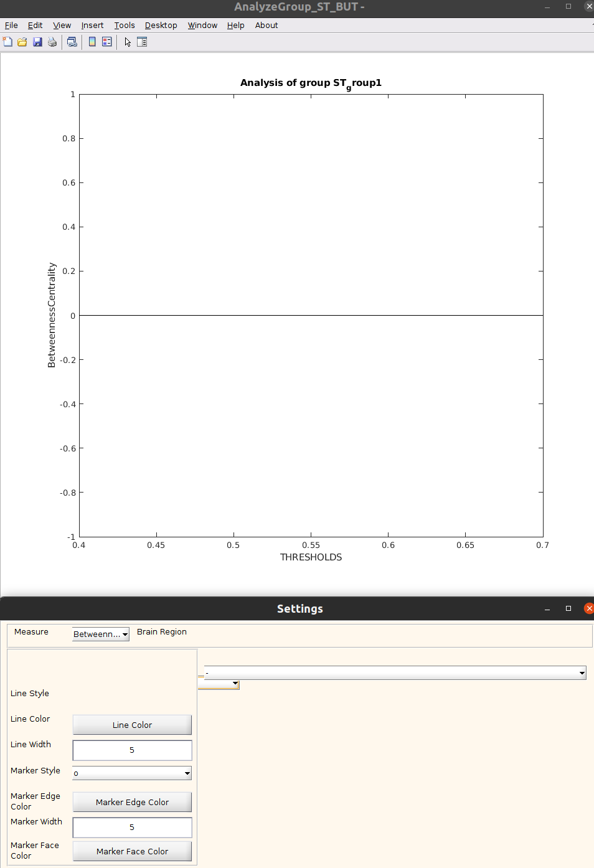
Task: Open the Insert menu
Action: [92, 26]
